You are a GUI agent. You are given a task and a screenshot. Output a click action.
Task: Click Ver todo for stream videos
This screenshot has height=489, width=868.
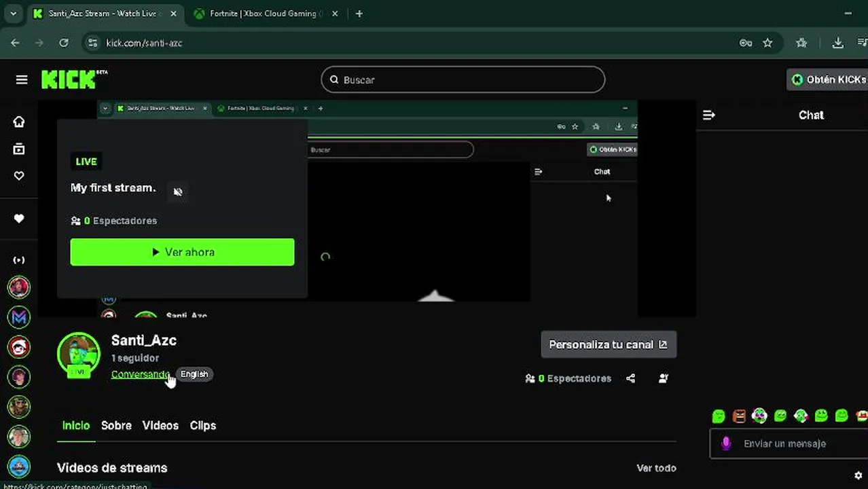point(656,468)
